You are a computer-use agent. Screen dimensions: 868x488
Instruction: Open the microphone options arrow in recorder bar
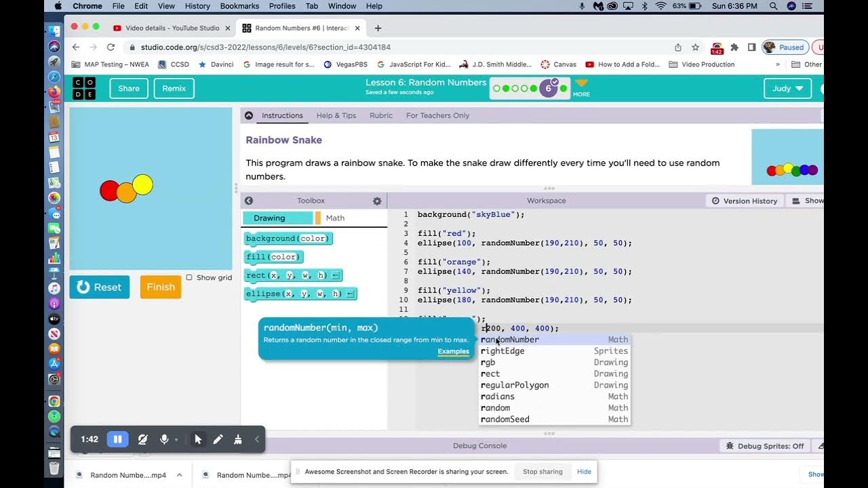coord(176,440)
